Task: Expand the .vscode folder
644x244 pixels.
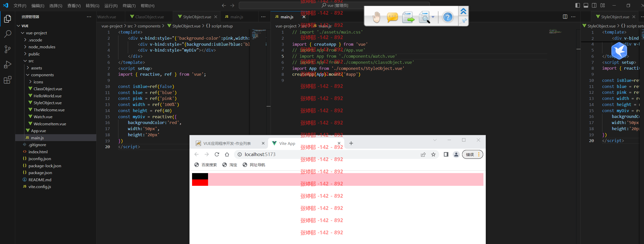Action: click(25, 40)
